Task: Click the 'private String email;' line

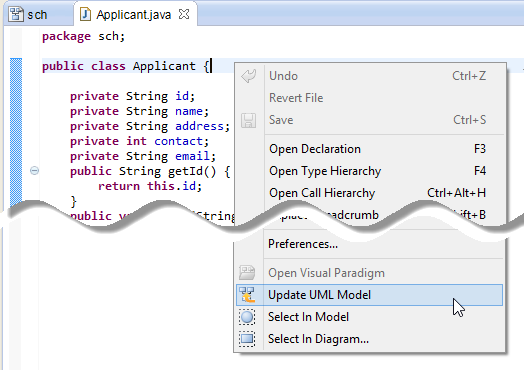Action: click(143, 156)
